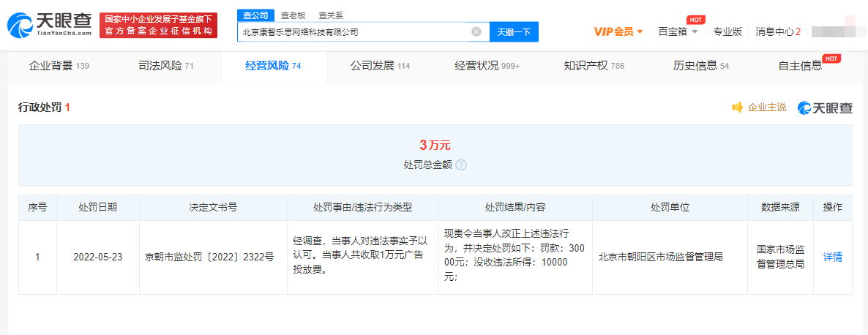The height and width of the screenshot is (335, 868).
Task: Open 详情 link for the penalty record
Action: click(x=832, y=257)
